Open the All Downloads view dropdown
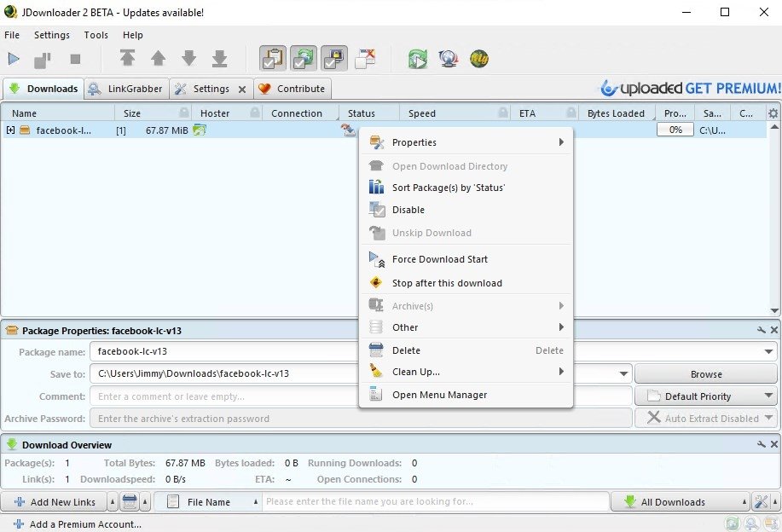Screen dimensions: 782x532 tap(681, 502)
